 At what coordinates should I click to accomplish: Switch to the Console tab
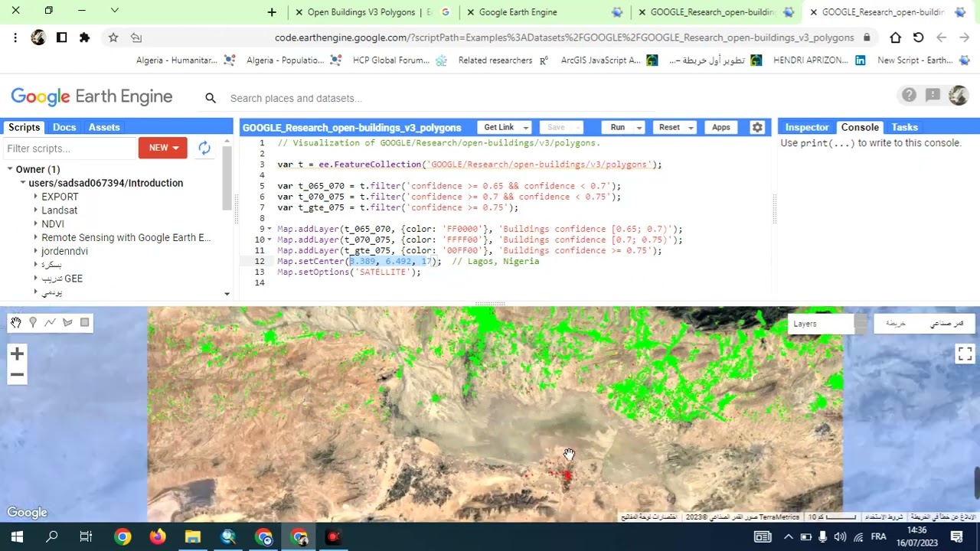coord(860,127)
